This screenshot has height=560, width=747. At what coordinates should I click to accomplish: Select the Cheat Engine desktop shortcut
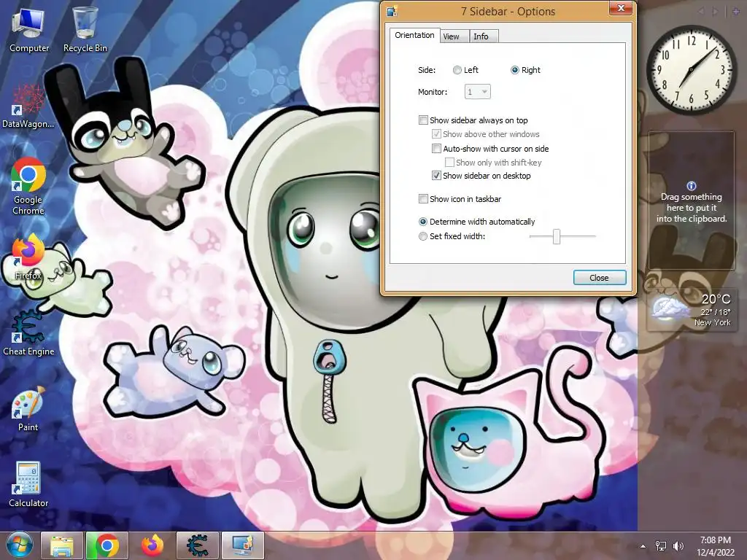tap(28, 333)
